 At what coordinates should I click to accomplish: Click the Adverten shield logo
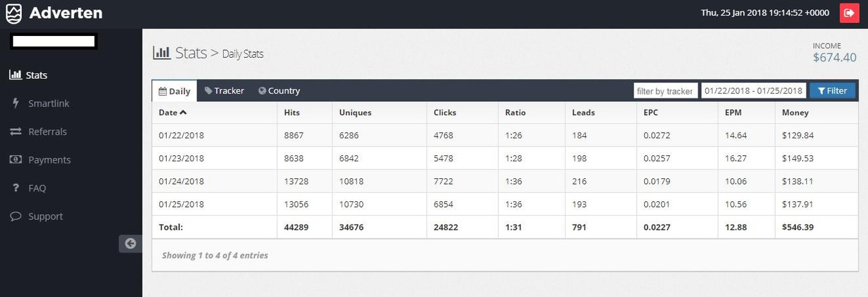[14, 13]
